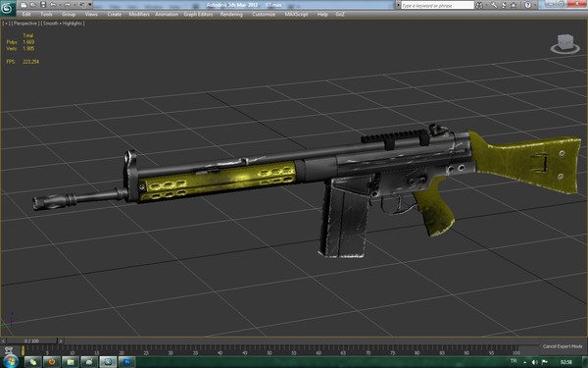Click the volume speaker tray icon
The image size is (588, 368).
pos(535,362)
